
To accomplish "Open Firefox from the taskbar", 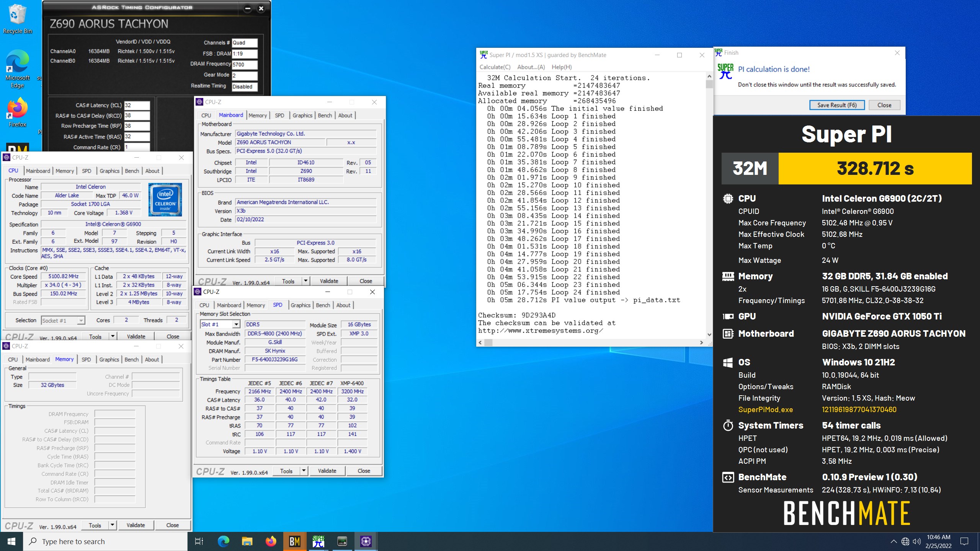I will (271, 541).
